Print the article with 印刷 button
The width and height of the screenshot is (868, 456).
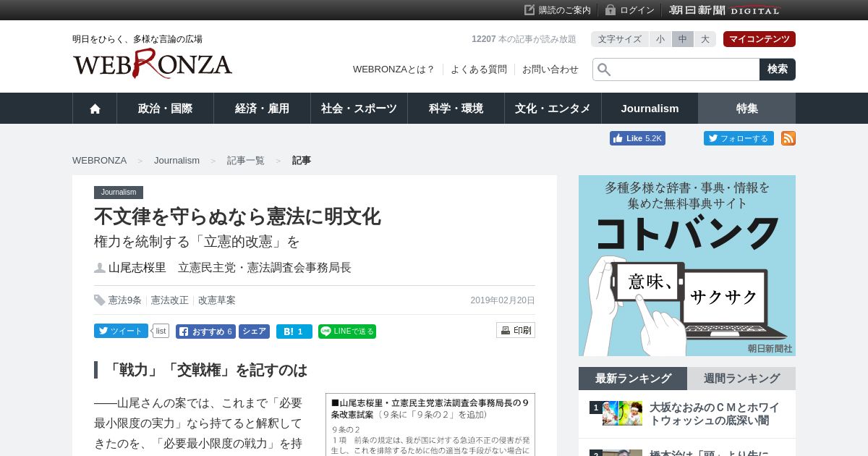pyautogui.click(x=516, y=330)
